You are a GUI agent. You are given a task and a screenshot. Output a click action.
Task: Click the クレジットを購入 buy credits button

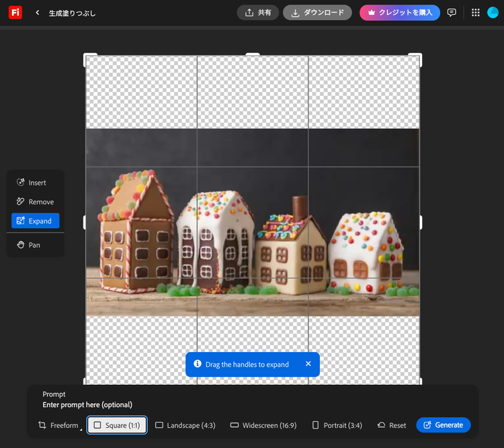pos(400,13)
